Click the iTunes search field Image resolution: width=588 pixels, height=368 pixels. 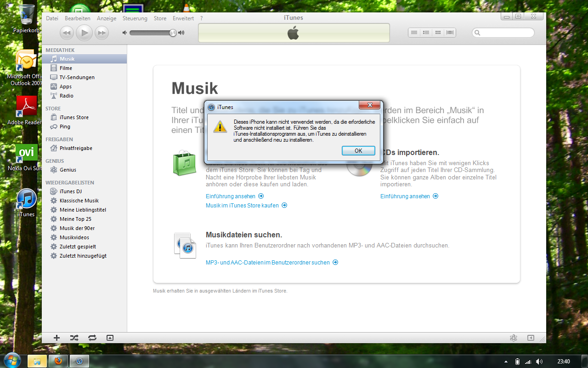point(503,33)
